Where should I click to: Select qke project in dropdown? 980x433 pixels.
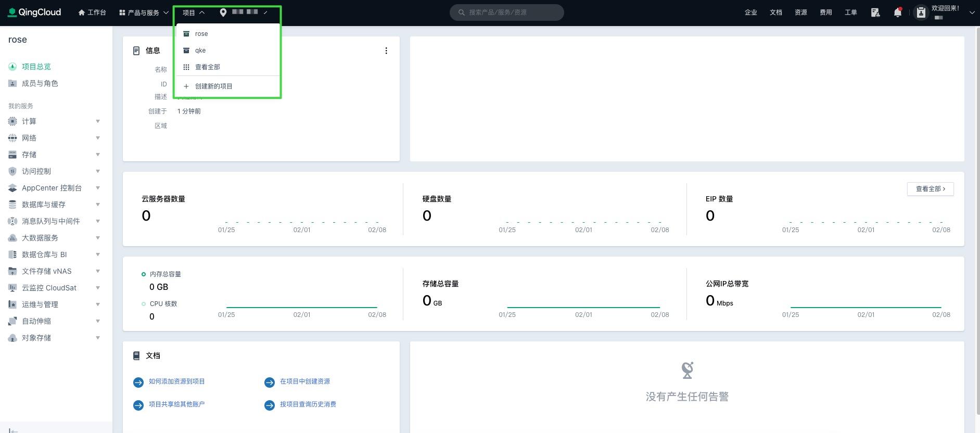[200, 50]
